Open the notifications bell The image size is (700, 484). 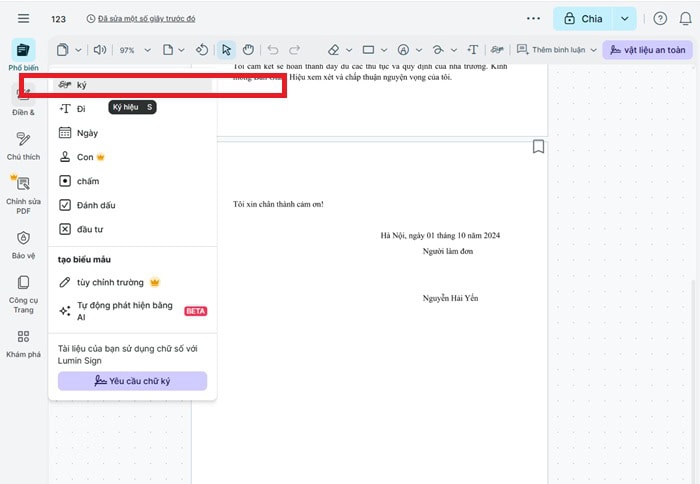point(685,19)
